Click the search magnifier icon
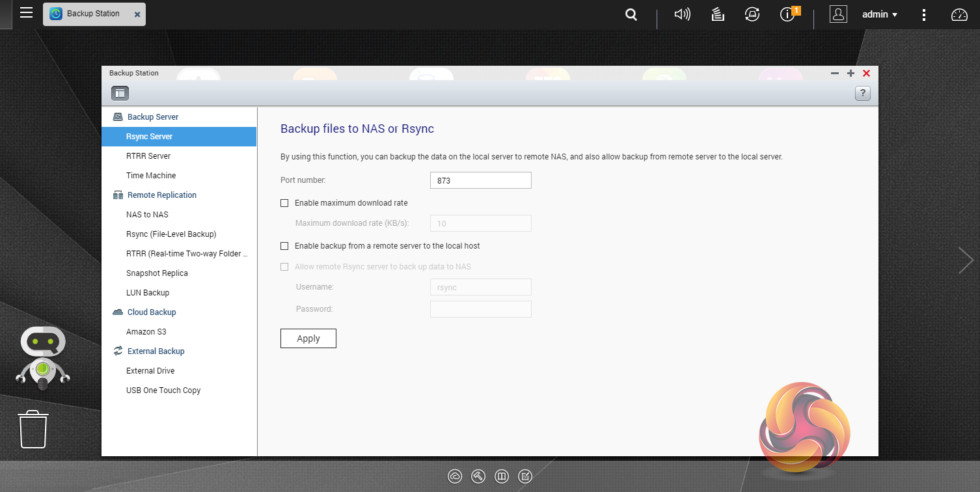The height and width of the screenshot is (492, 980). coord(631,14)
